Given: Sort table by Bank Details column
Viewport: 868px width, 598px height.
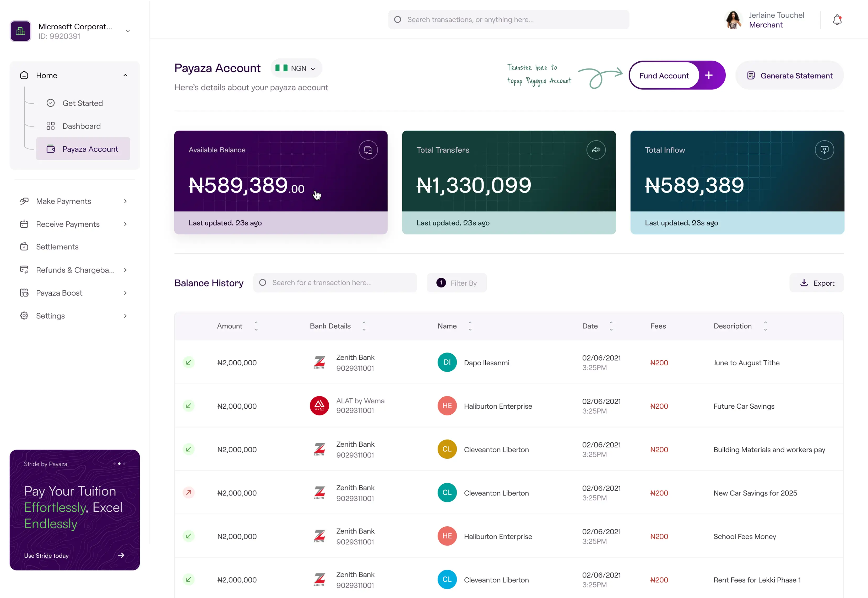Looking at the screenshot, I should click(364, 326).
